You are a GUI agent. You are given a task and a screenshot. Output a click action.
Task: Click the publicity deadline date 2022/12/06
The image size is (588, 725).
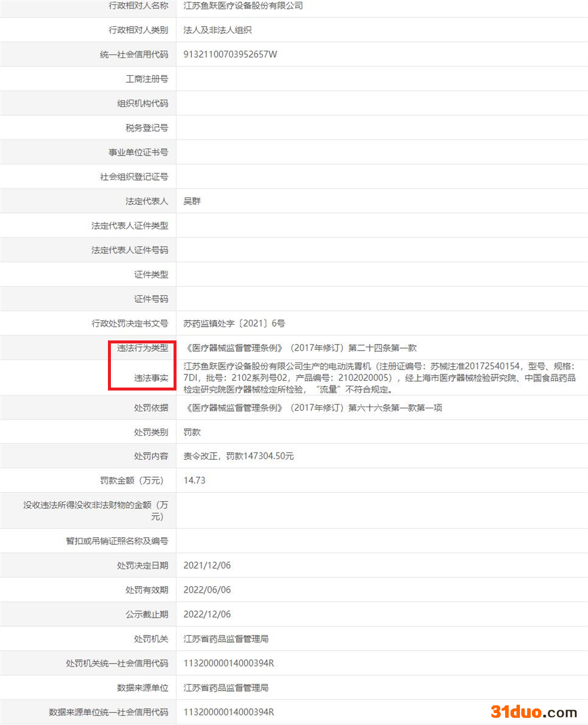pos(207,614)
